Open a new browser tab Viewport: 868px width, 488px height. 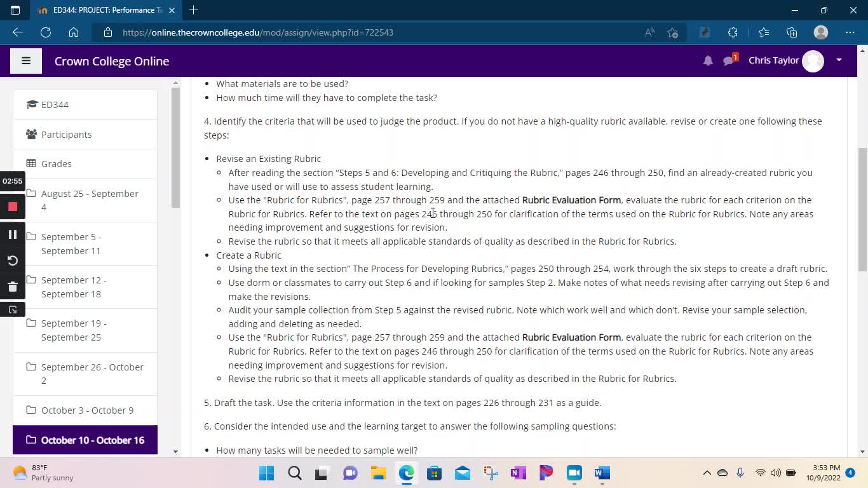(193, 10)
